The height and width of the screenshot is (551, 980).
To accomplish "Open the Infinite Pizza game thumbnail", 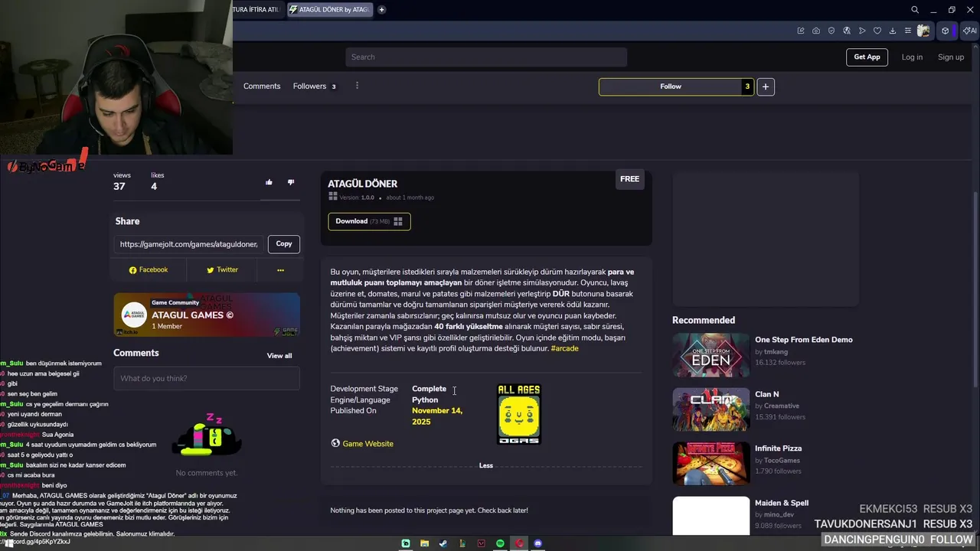I will tap(710, 463).
